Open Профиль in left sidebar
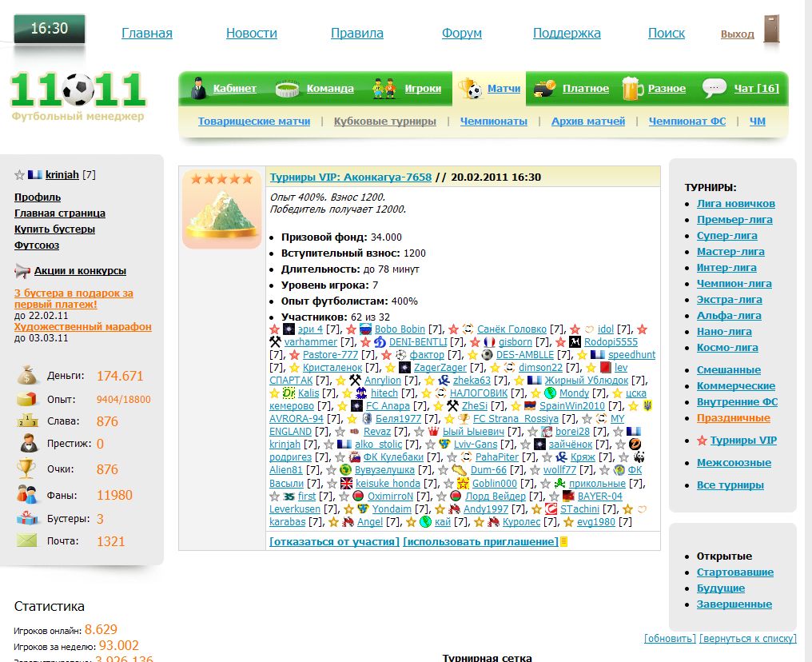The height and width of the screenshot is (662, 812). [38, 197]
